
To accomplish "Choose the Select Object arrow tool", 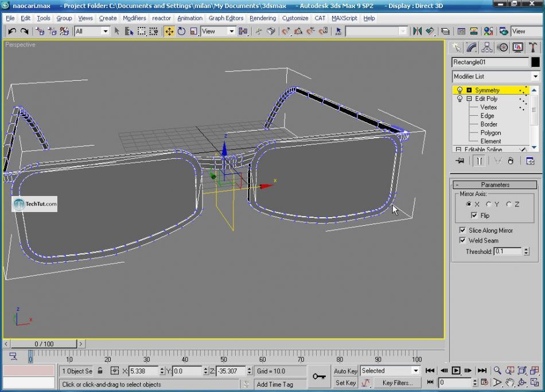I will pyautogui.click(x=117, y=32).
